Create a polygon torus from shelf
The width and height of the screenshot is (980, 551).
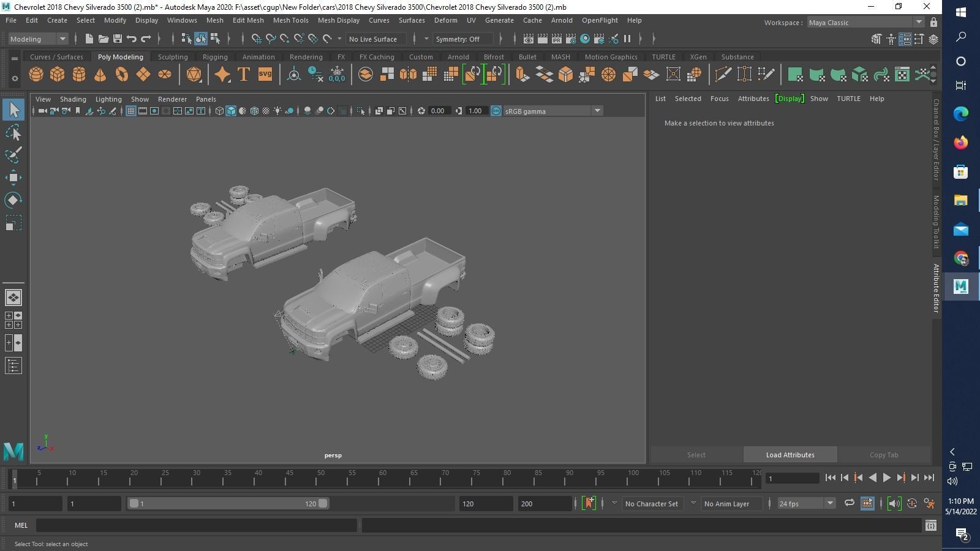coord(122,75)
